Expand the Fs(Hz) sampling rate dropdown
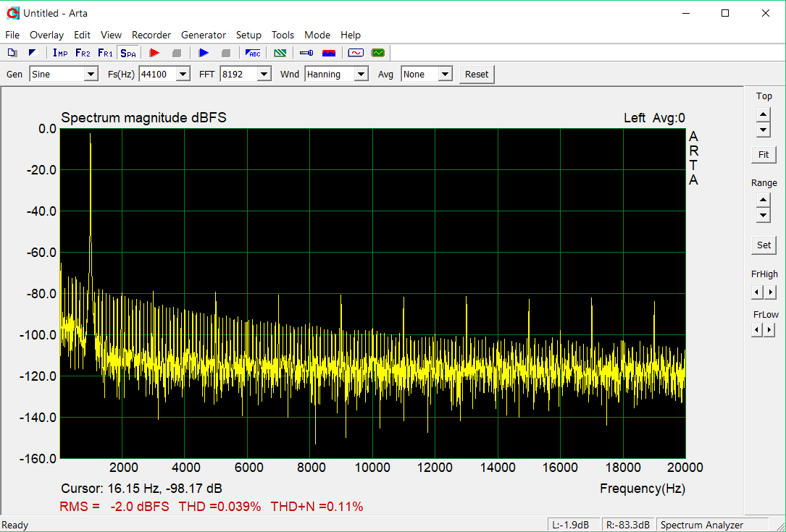This screenshot has width=786, height=532. pyautogui.click(x=183, y=74)
